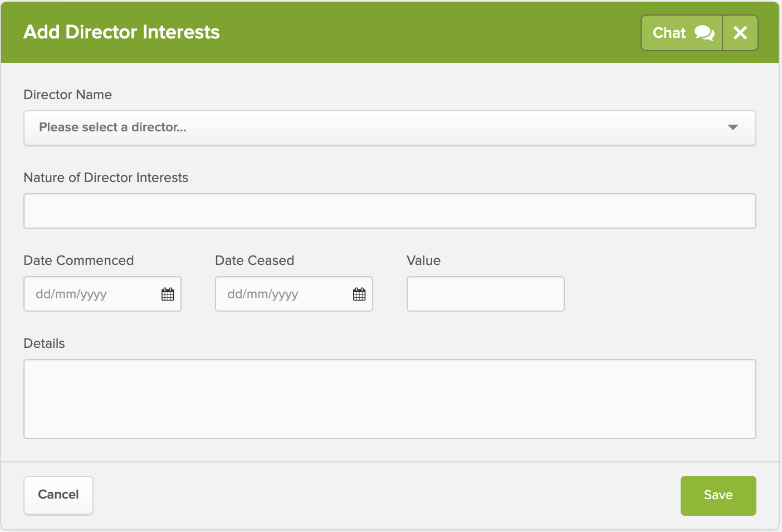Click the Date Commenced label

(79, 260)
